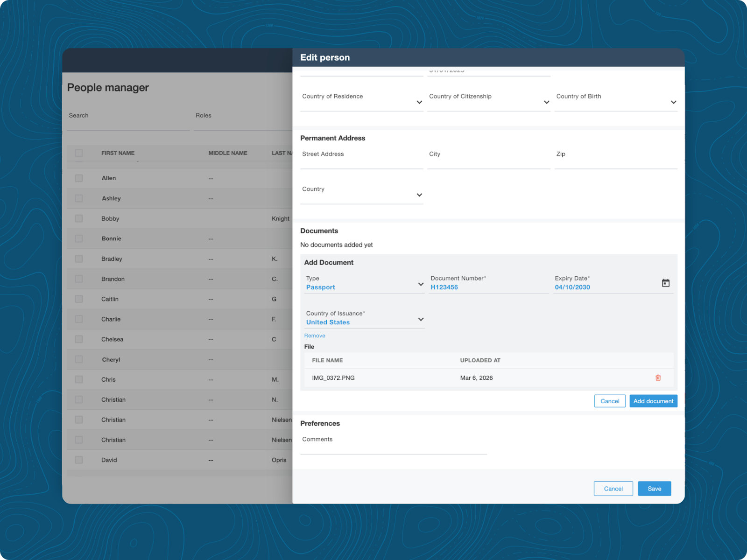This screenshot has height=560, width=747.
Task: Open the Roles filter in People manager
Action: 243,120
